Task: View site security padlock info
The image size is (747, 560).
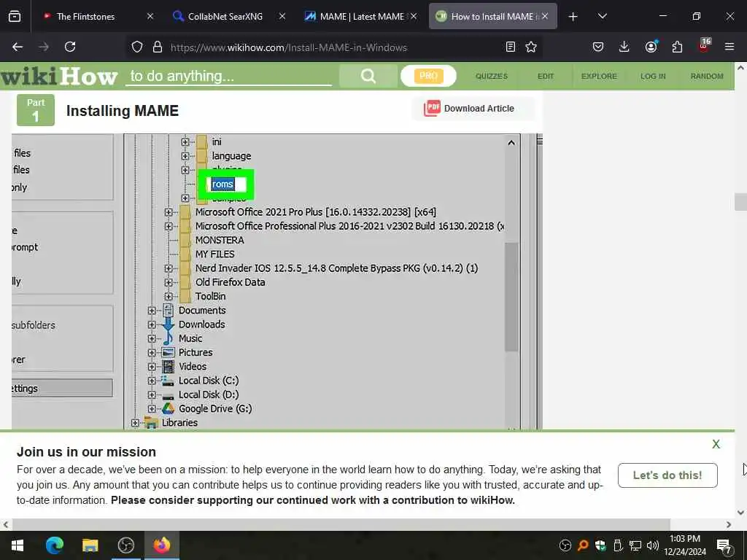Action: point(158,47)
